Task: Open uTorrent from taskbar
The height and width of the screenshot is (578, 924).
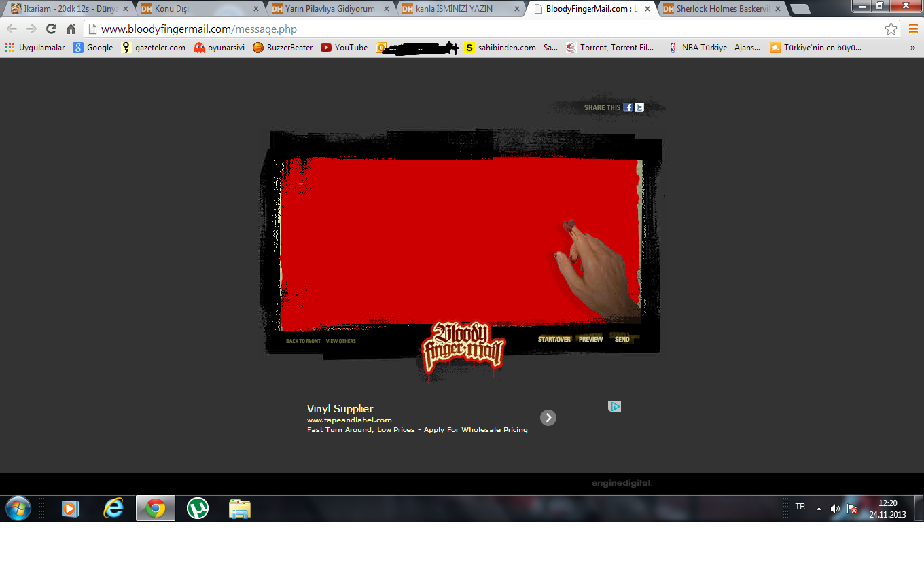Action: click(198, 508)
